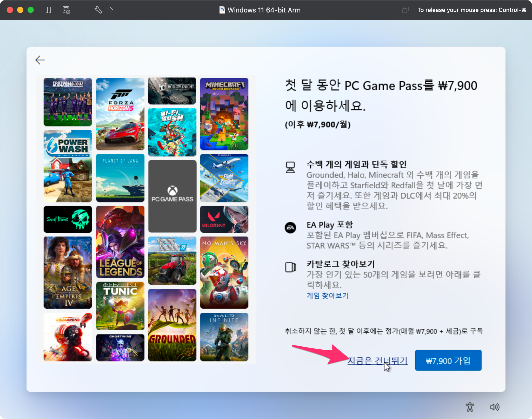Click the EA Play logo icon
The image size is (532, 419).
tap(290, 228)
